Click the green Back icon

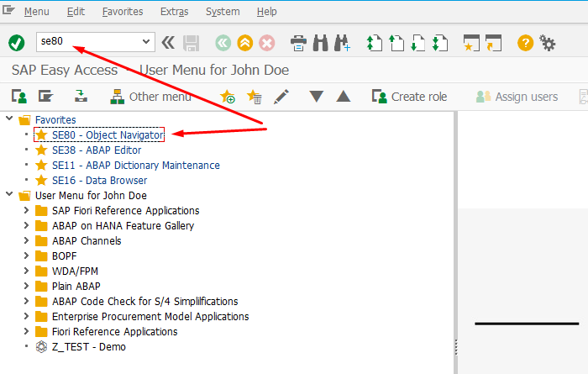[x=223, y=43]
